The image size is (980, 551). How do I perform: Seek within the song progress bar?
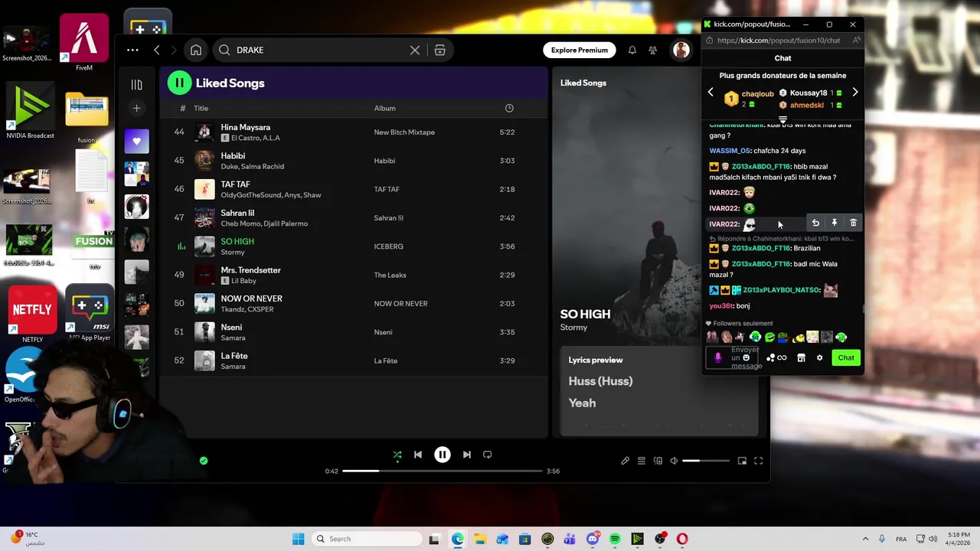443,471
